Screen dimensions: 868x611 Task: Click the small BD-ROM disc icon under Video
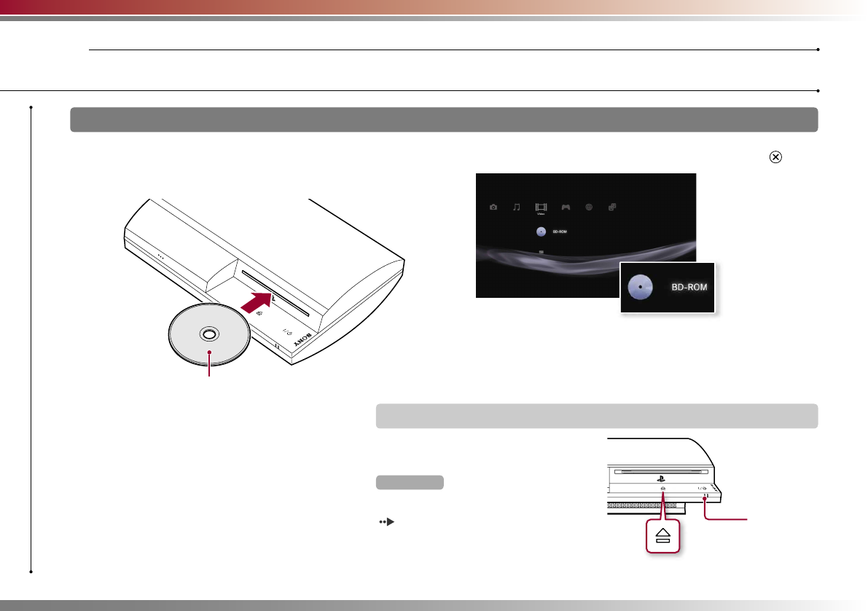[x=541, y=232]
